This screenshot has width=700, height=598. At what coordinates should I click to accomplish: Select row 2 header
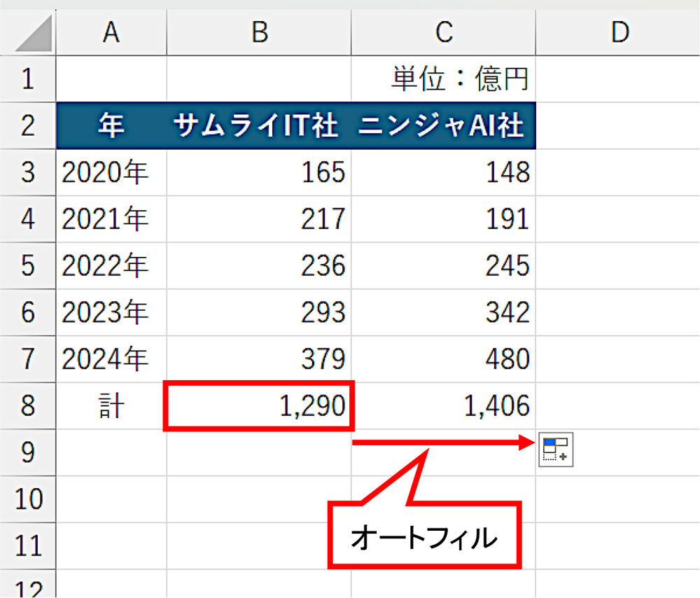tap(28, 125)
